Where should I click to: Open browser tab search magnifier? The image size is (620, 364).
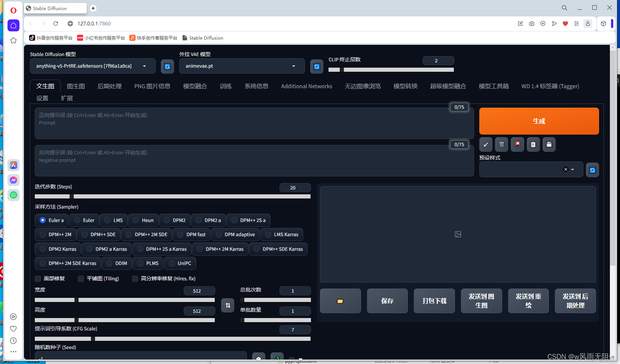pos(565,8)
